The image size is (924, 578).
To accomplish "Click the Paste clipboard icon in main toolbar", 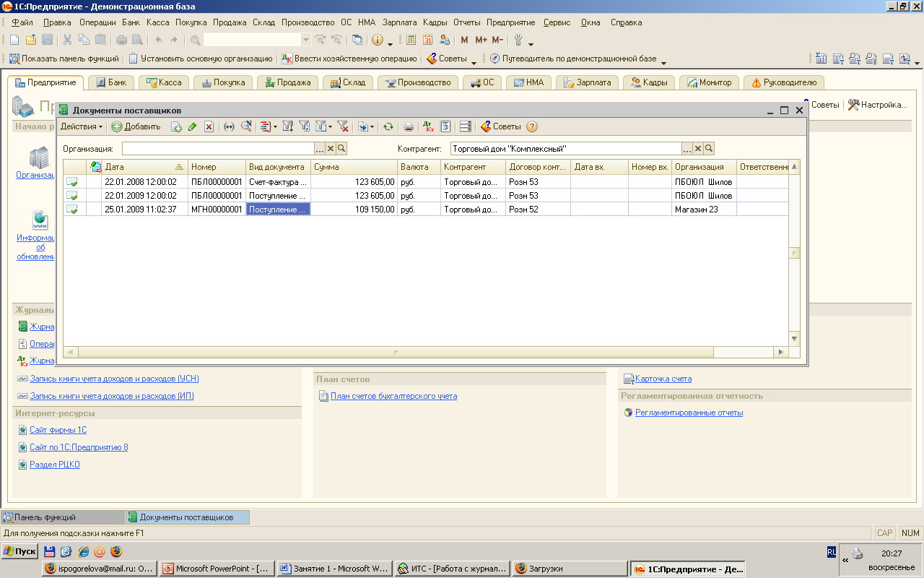I will coord(100,40).
